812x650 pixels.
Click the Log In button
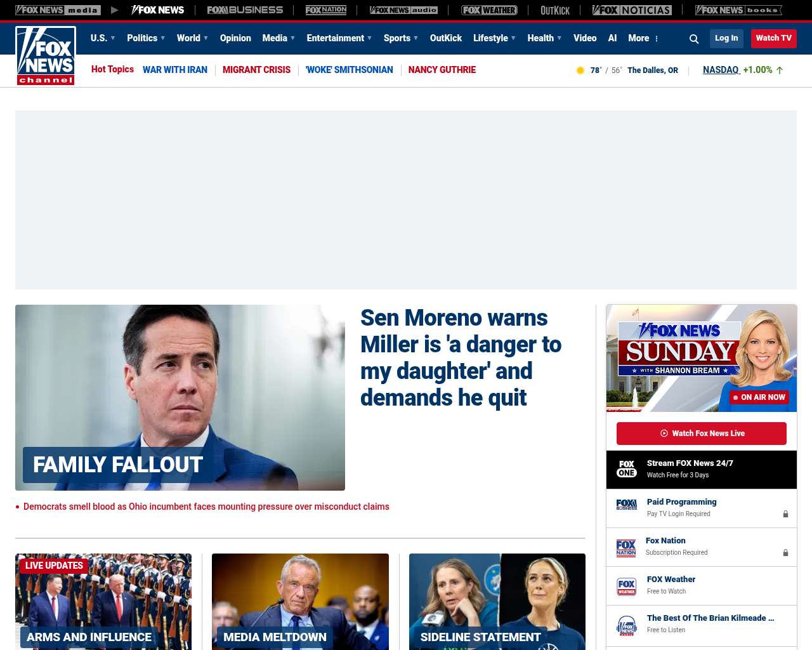726,38
